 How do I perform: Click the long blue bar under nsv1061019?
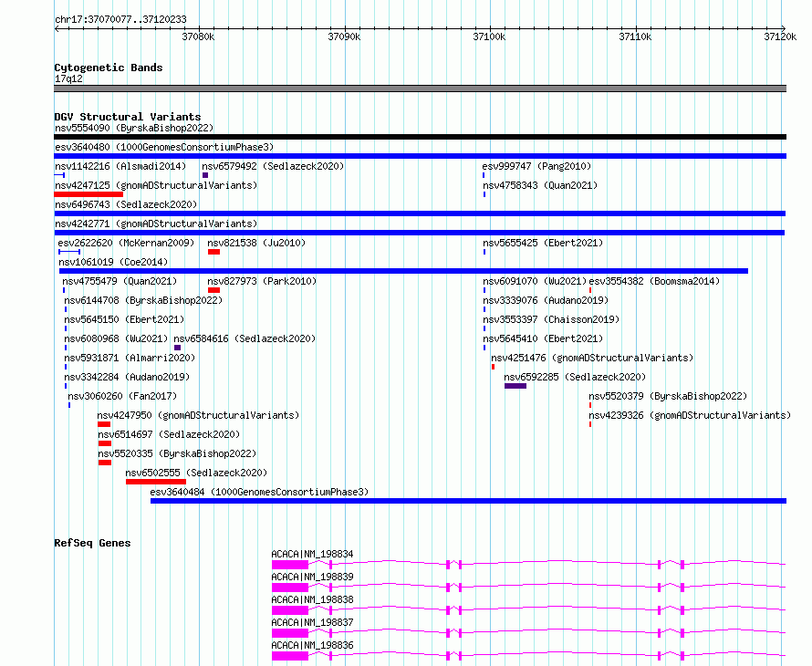(404, 271)
